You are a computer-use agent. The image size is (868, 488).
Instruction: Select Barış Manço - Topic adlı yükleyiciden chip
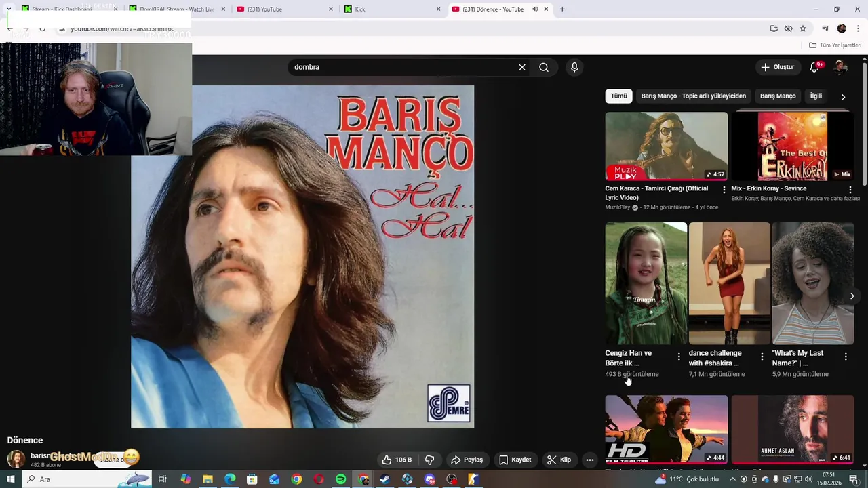coord(693,96)
